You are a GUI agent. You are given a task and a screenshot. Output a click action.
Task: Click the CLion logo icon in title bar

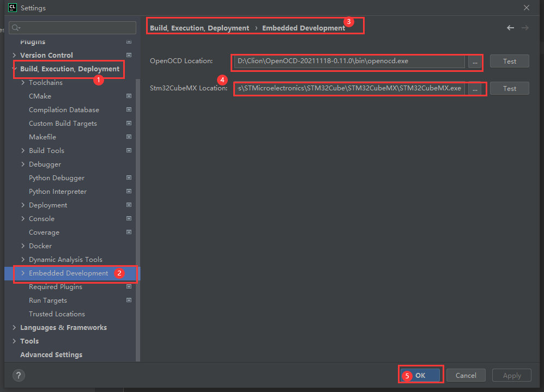tap(13, 7)
